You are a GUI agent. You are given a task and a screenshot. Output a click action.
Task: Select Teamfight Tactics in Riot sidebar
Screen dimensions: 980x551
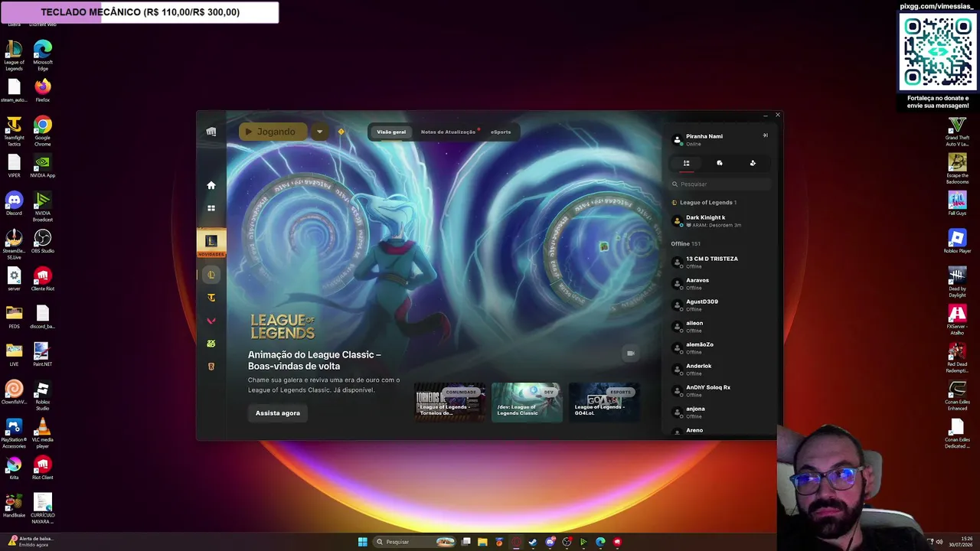[x=211, y=298]
